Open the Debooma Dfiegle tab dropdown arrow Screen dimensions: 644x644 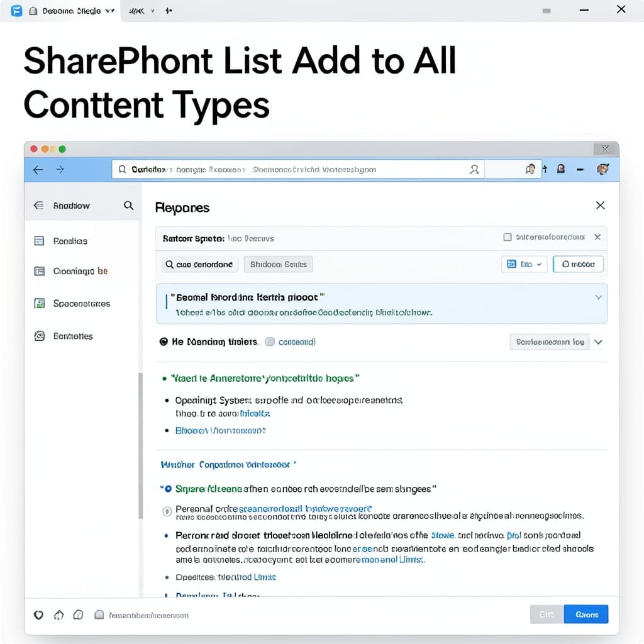click(109, 11)
